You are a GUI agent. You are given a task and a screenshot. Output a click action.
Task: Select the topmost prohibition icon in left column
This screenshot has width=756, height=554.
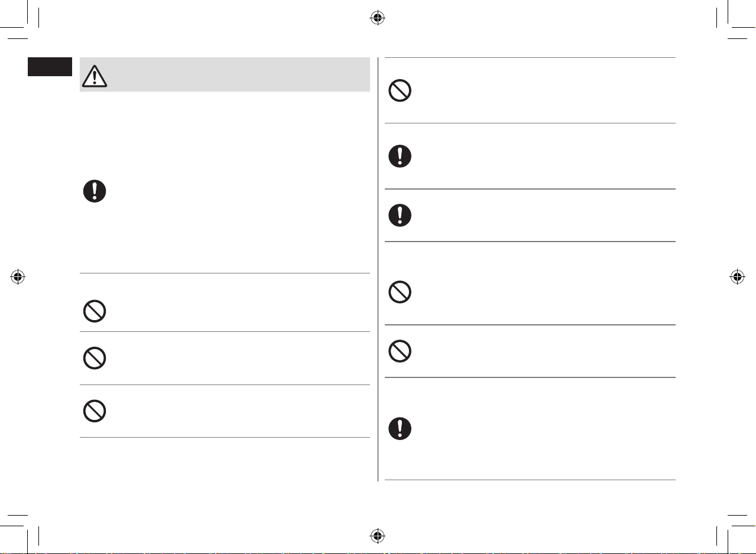(95, 311)
